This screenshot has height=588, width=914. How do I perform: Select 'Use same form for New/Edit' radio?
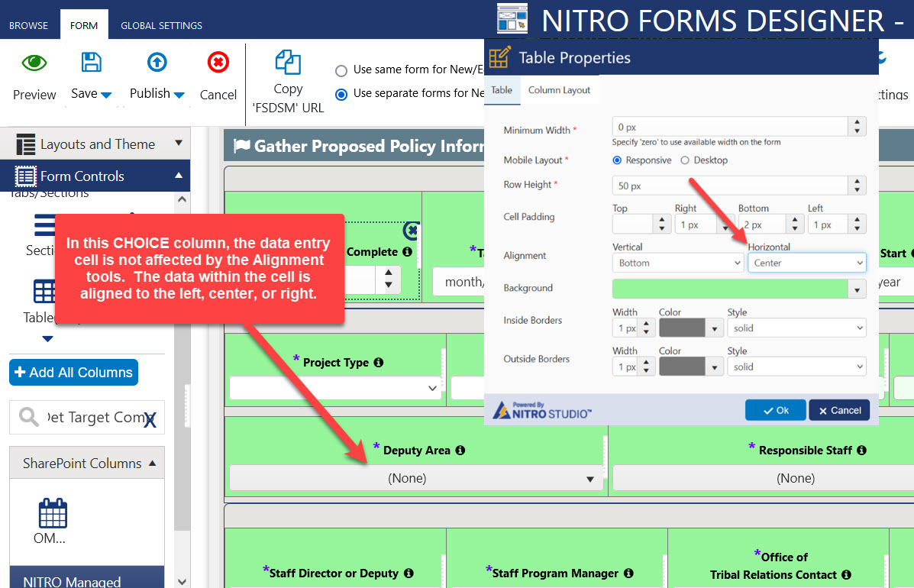pyautogui.click(x=341, y=71)
